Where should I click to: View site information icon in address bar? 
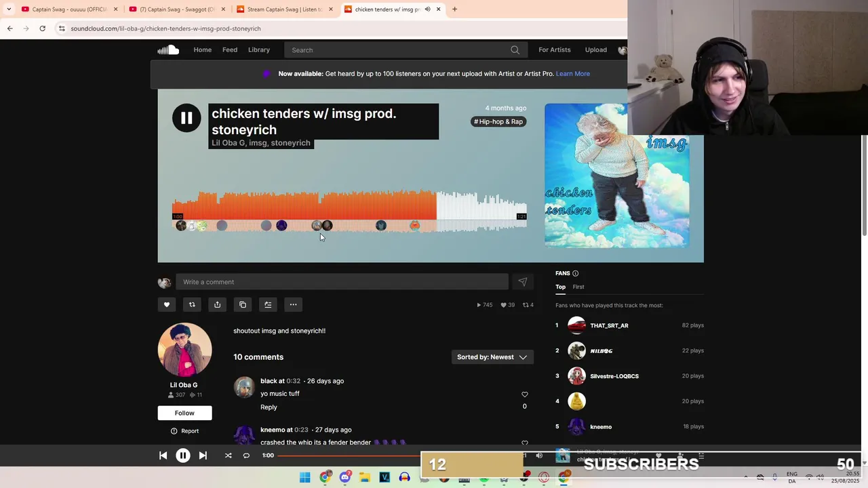[x=61, y=28]
